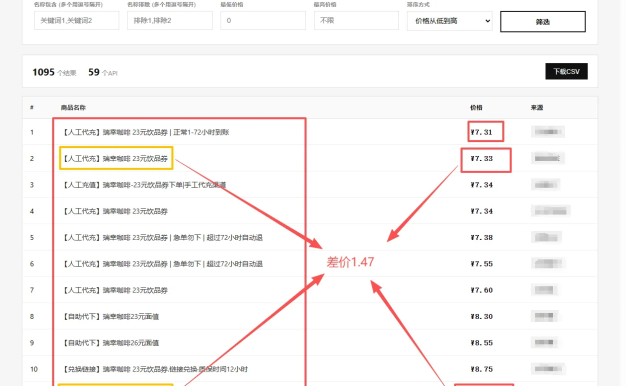The height and width of the screenshot is (386, 626).
Task: Click the 最高价格 input showing 不限
Action: point(356,20)
